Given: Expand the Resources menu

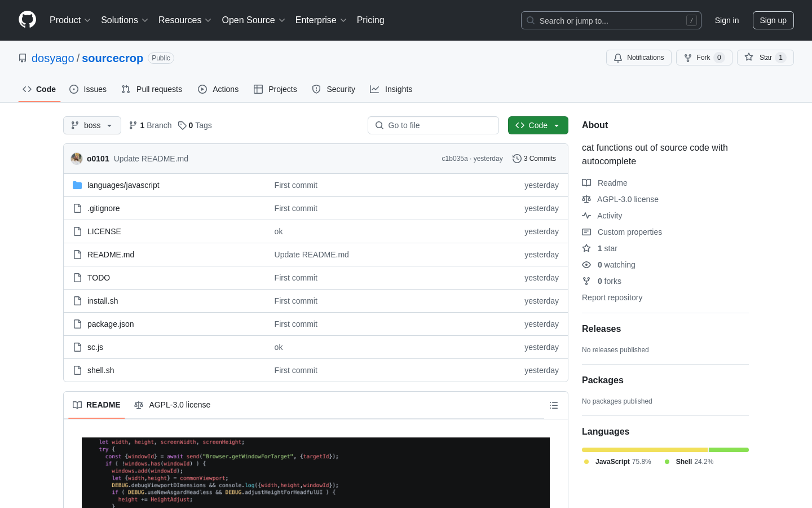Looking at the screenshot, I should coord(185,20).
